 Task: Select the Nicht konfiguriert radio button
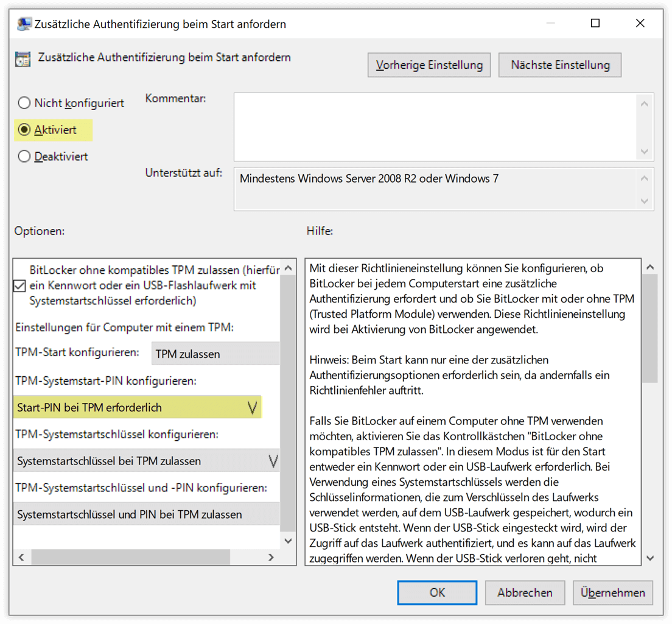click(24, 103)
